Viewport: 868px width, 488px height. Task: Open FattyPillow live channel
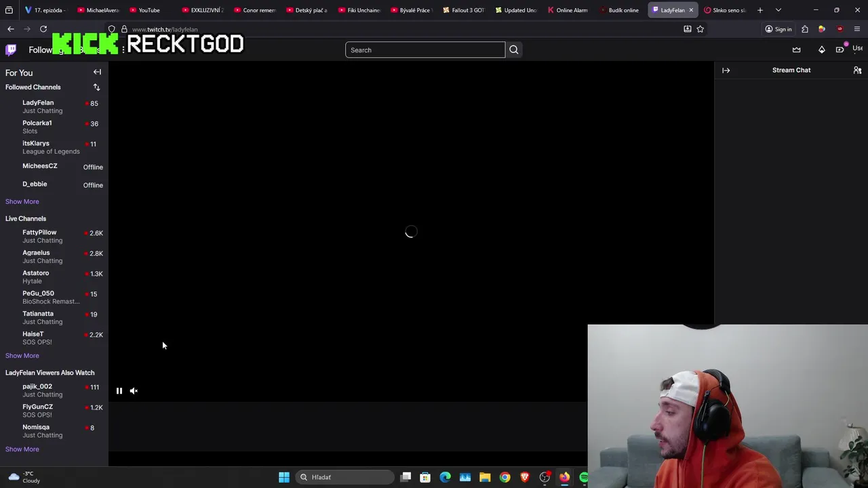tap(54, 236)
